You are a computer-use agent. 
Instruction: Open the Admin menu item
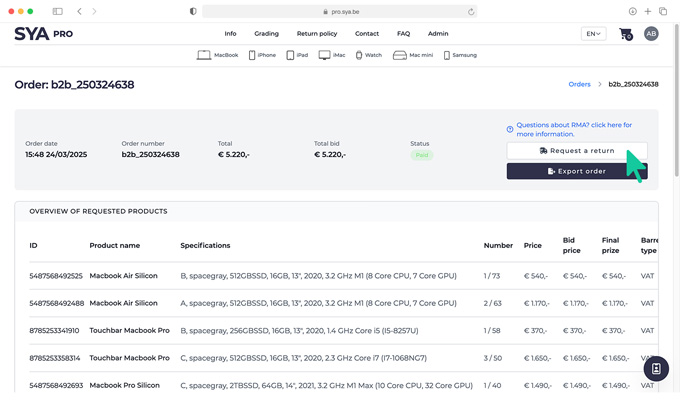click(438, 33)
